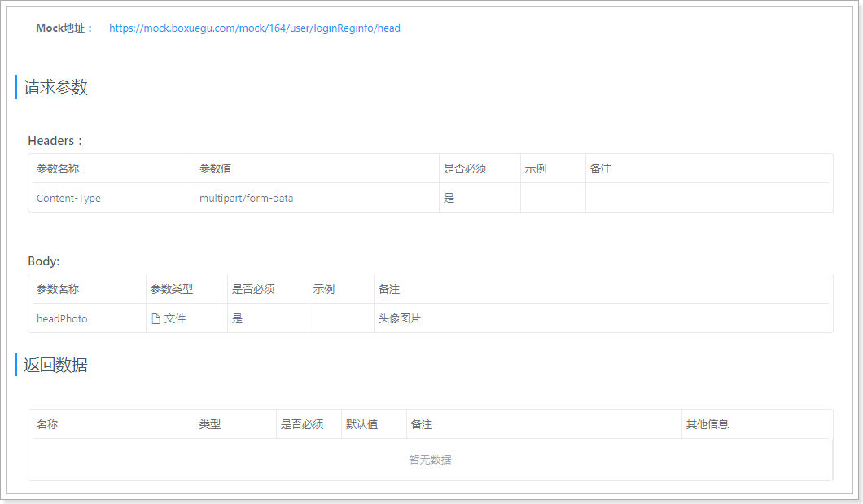Click 参数名称 header in Body table
The height and width of the screenshot is (504, 863).
[58, 289]
